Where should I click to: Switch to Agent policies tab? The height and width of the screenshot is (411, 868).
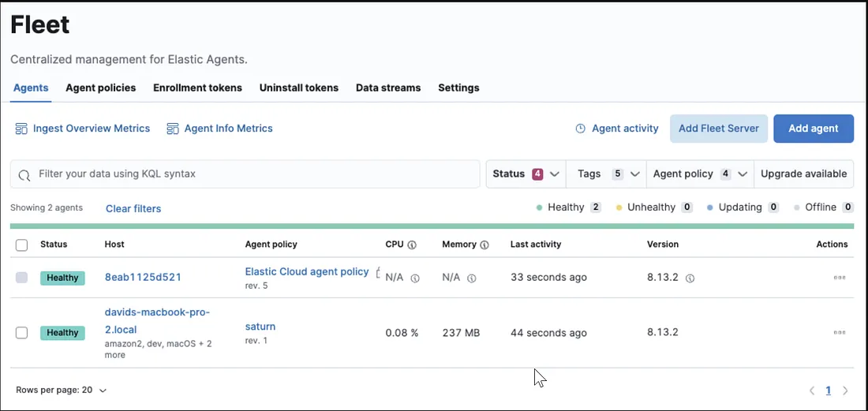tap(101, 88)
